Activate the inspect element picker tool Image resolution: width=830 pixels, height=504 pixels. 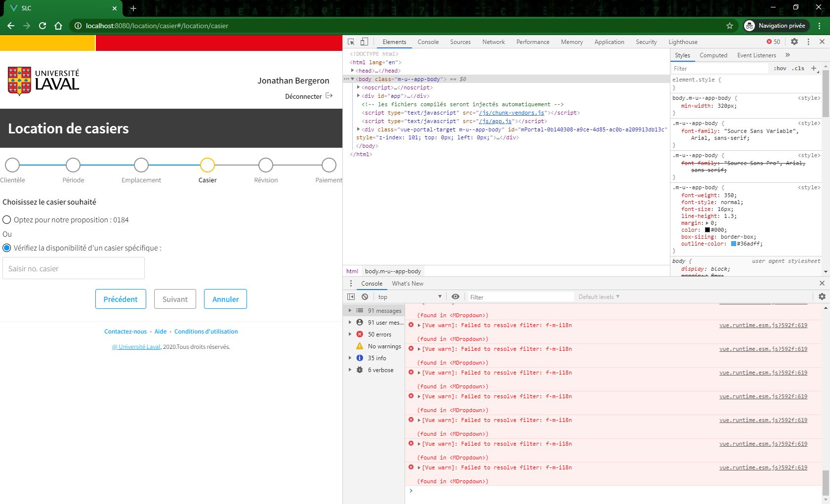pyautogui.click(x=351, y=42)
